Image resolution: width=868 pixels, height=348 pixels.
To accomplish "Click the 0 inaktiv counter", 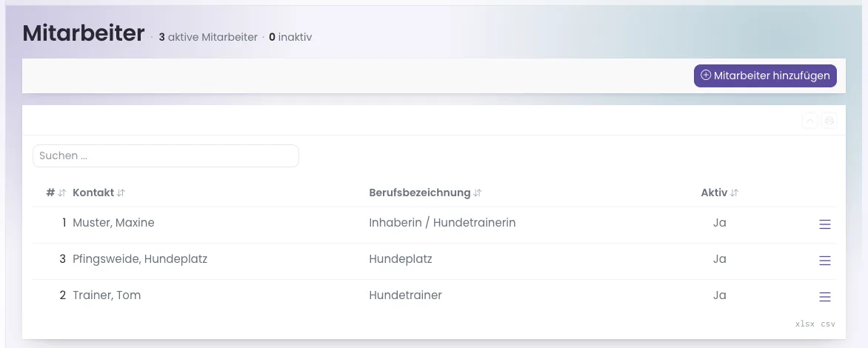I will 290,37.
